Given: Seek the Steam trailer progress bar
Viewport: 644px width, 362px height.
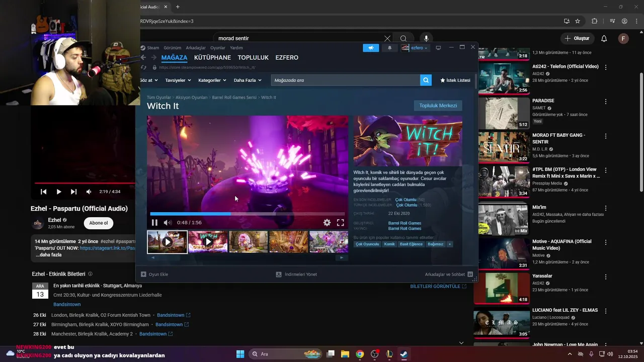Looking at the screenshot, I should (x=248, y=214).
